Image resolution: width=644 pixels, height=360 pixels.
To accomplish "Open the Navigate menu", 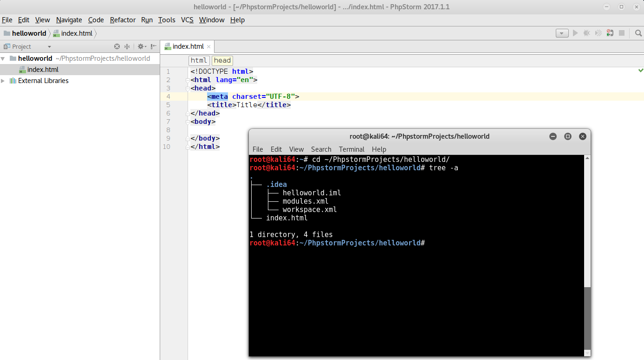I will [x=69, y=20].
